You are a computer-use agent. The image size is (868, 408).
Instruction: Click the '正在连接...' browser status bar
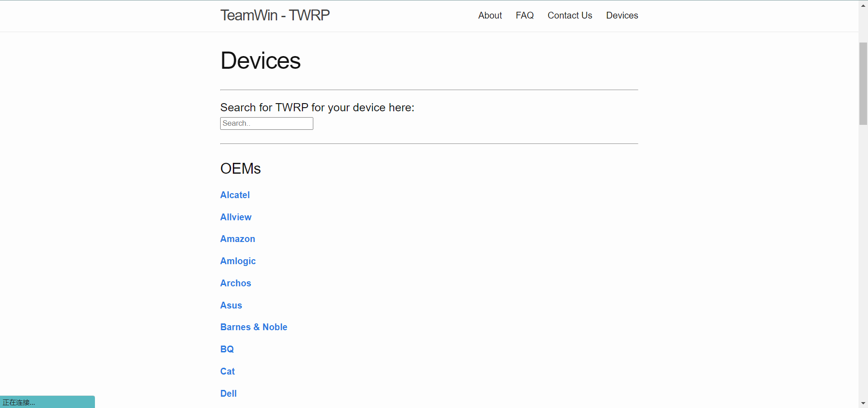[x=47, y=402]
